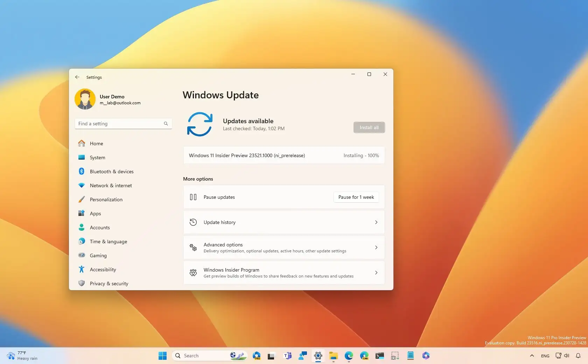This screenshot has height=364, width=588.
Task: Open the Personalization section
Action: 106,199
